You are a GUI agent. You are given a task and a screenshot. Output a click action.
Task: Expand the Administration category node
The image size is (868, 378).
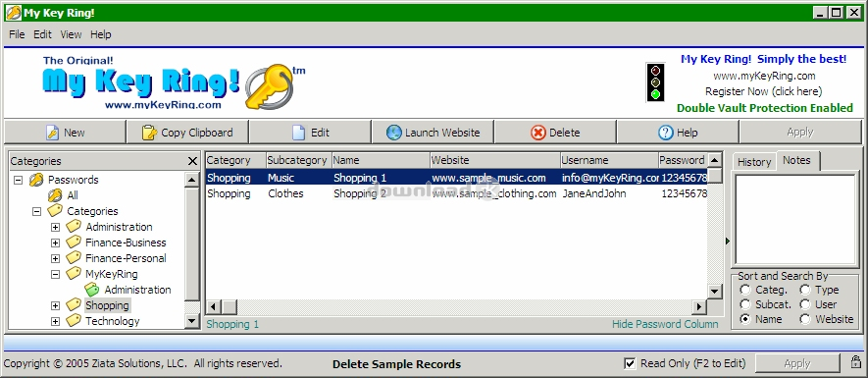[55, 227]
